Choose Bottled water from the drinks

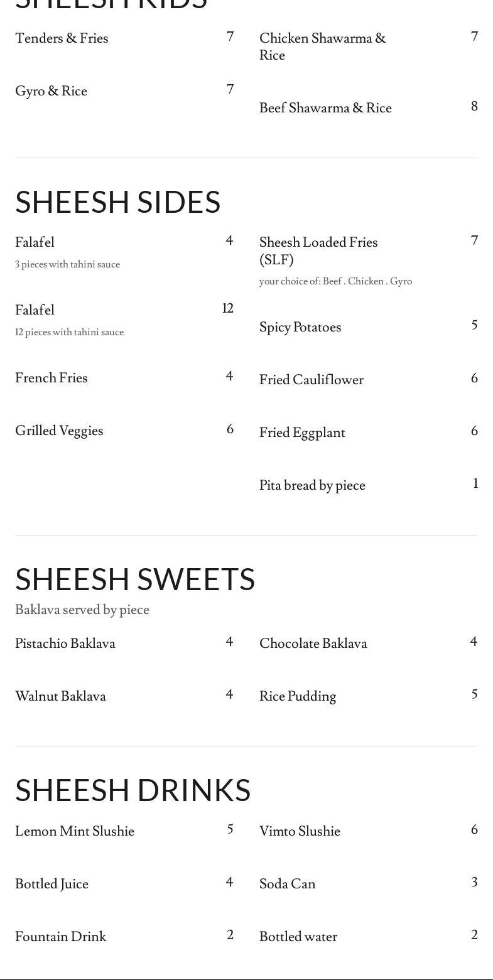coord(298,937)
